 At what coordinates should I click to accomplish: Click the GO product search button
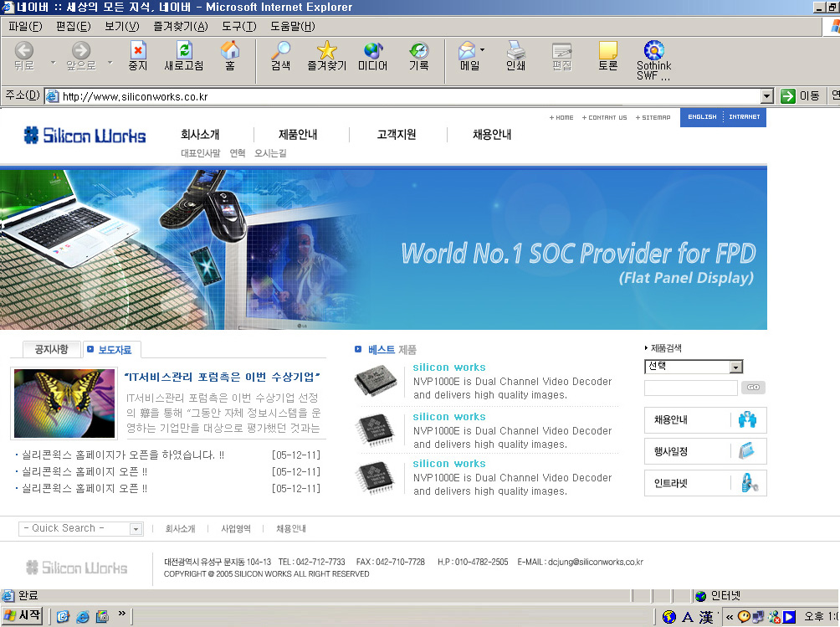pos(753,388)
